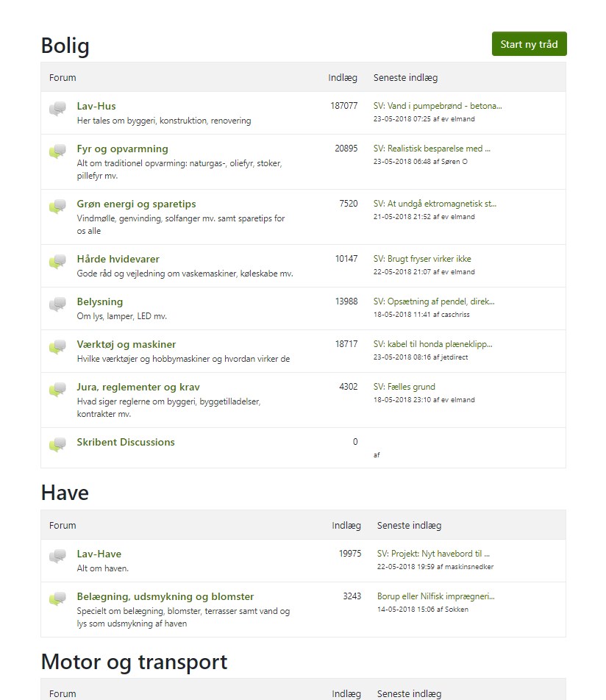Click the Fyr og opvarmning forum bubble icon

pyautogui.click(x=57, y=151)
